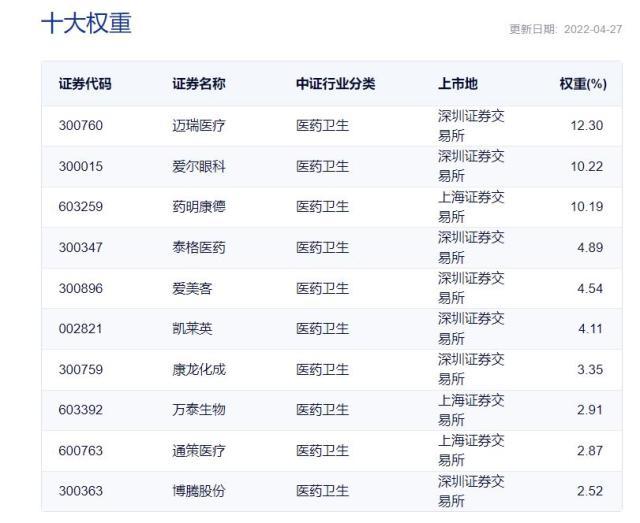The image size is (640, 523).
Task: Sort by the 权重(%) column header
Action: 583,84
